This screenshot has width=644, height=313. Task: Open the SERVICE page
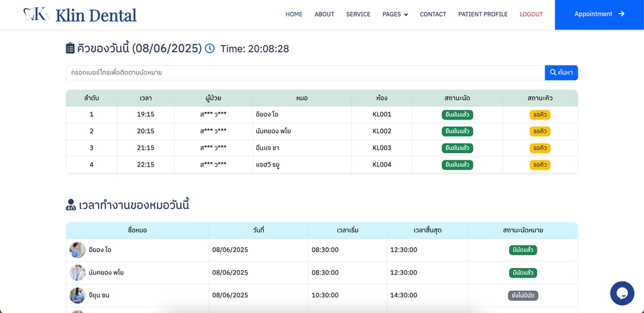[x=358, y=14]
